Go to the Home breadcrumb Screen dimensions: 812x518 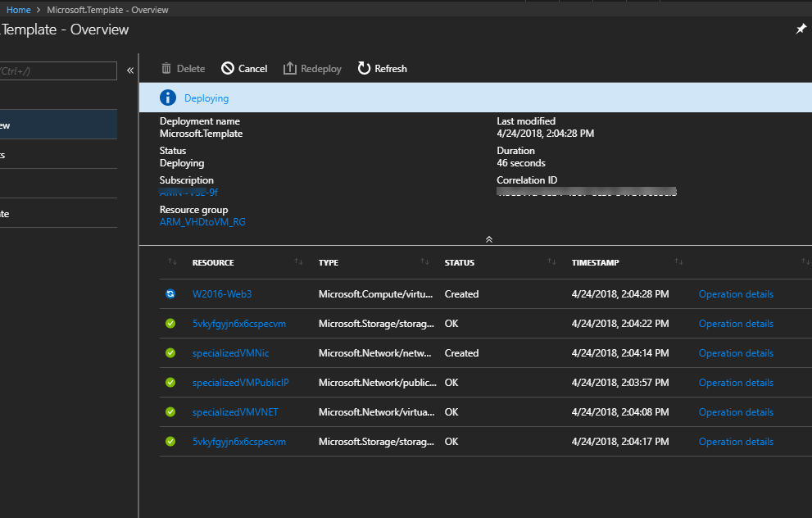pos(19,10)
